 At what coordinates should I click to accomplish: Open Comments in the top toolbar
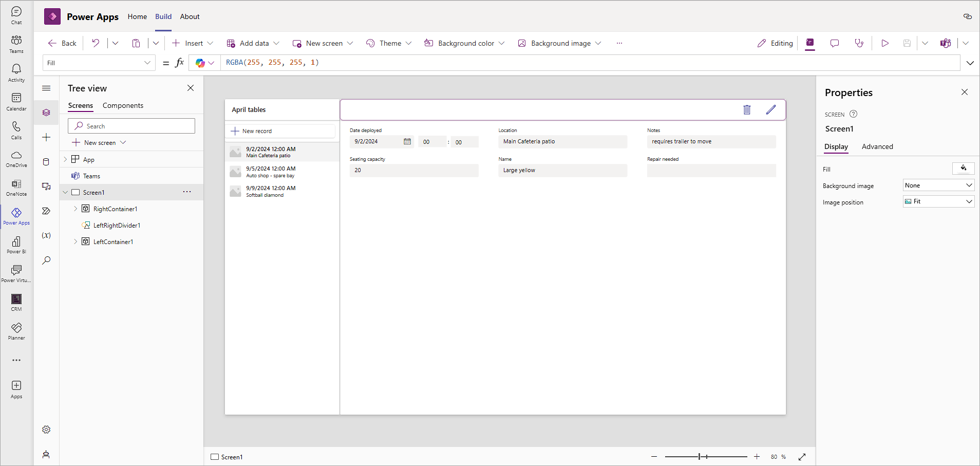pos(835,43)
